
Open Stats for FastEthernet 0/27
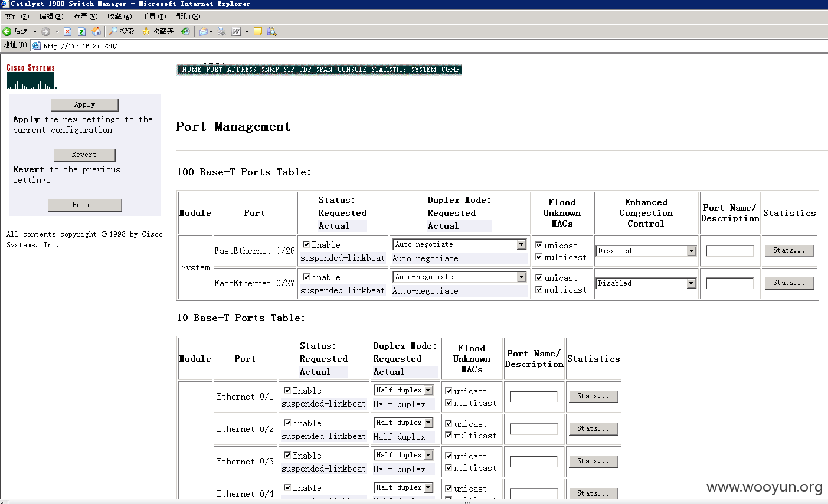pyautogui.click(x=789, y=283)
